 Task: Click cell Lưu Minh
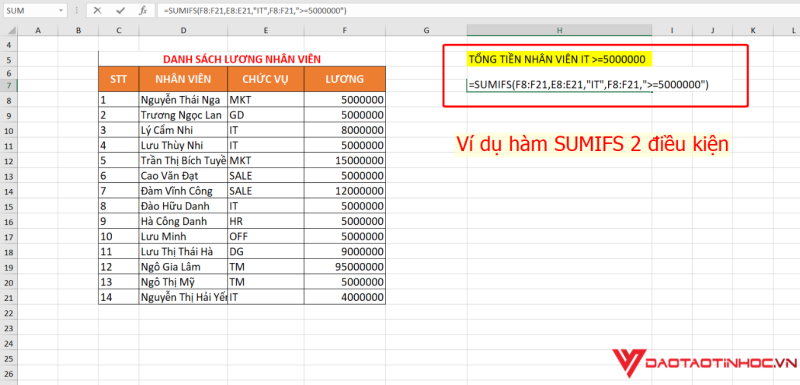click(183, 237)
